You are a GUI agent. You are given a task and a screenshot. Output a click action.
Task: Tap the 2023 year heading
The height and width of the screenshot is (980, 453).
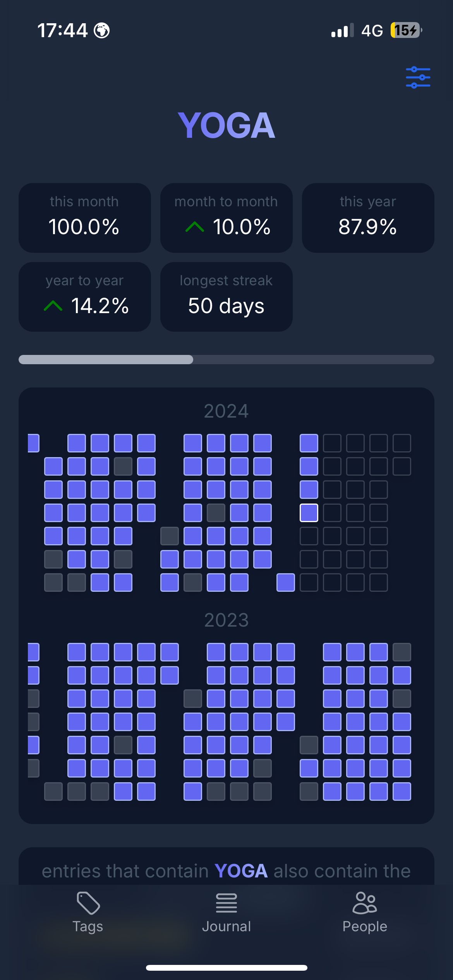click(226, 620)
